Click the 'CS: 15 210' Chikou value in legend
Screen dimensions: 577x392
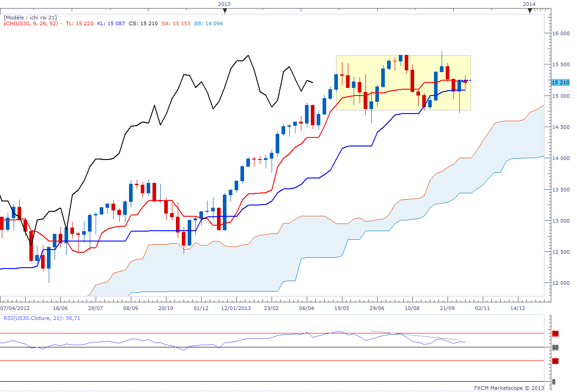pos(143,23)
